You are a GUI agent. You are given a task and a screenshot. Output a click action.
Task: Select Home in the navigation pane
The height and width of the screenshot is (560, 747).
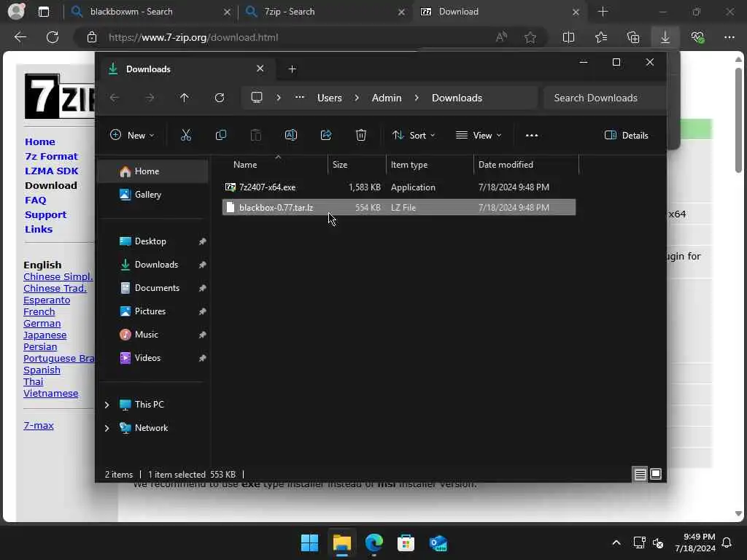click(152, 171)
